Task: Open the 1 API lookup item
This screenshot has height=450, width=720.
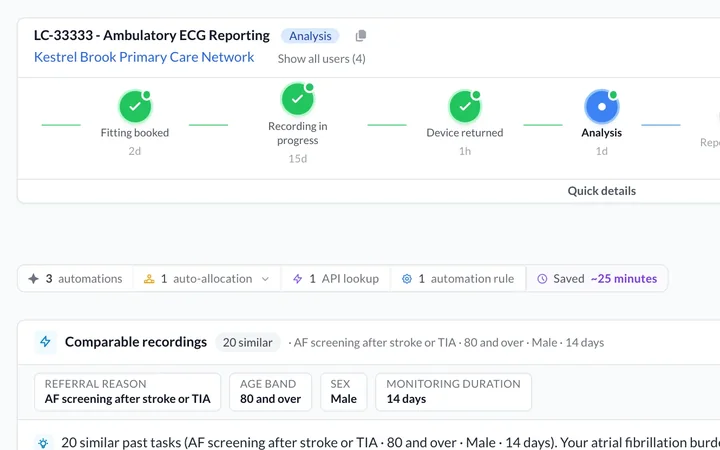Action: click(336, 279)
